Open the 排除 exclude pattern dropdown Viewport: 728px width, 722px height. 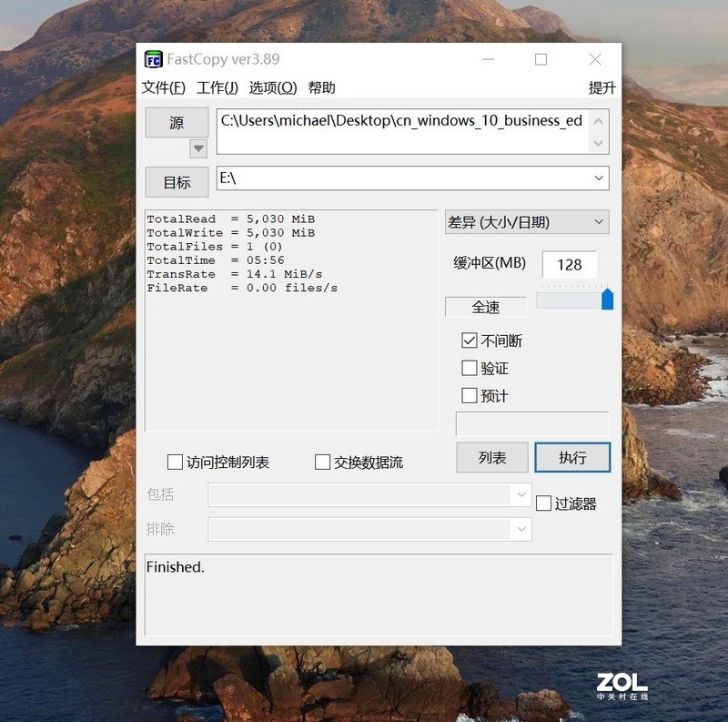pyautogui.click(x=521, y=529)
